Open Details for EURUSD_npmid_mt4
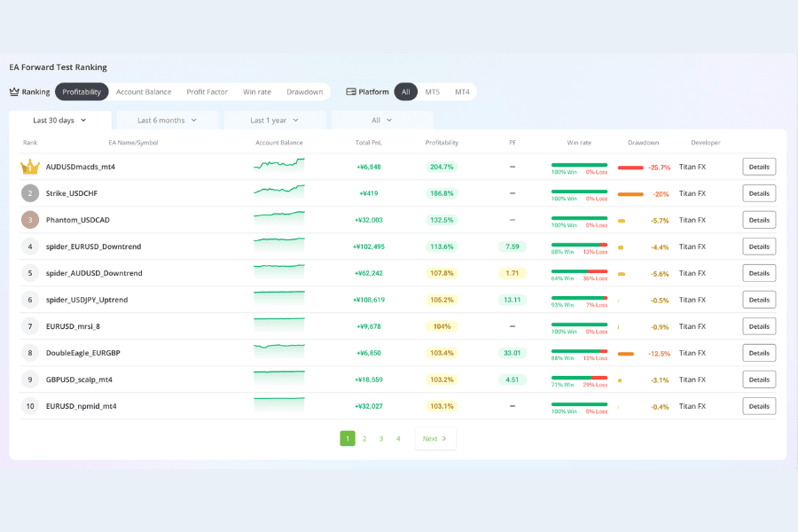 [x=759, y=406]
